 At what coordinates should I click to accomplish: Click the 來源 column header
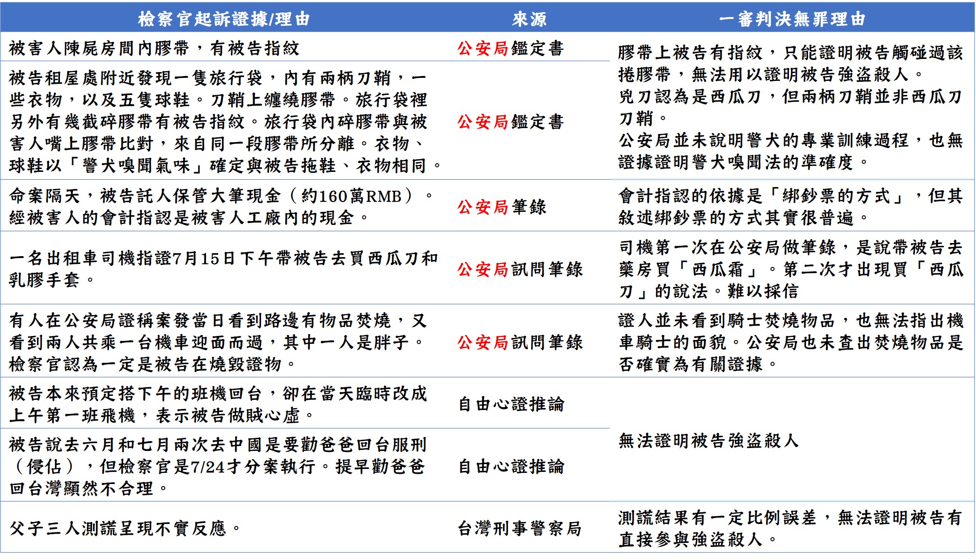coord(529,19)
